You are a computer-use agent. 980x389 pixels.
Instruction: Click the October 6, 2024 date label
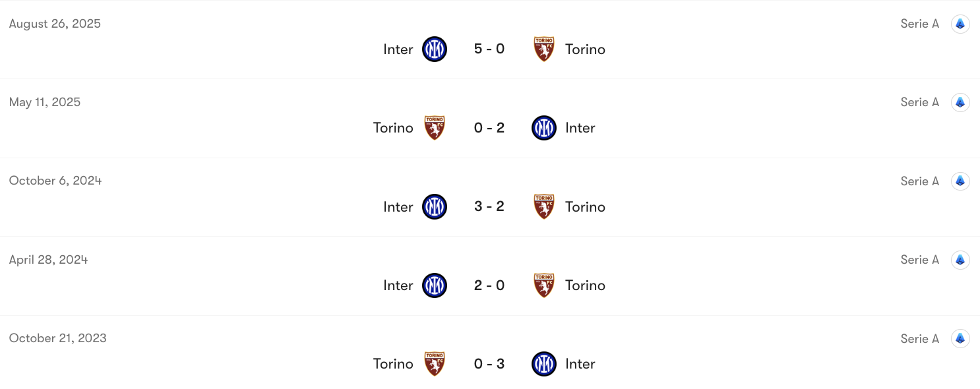click(x=55, y=181)
